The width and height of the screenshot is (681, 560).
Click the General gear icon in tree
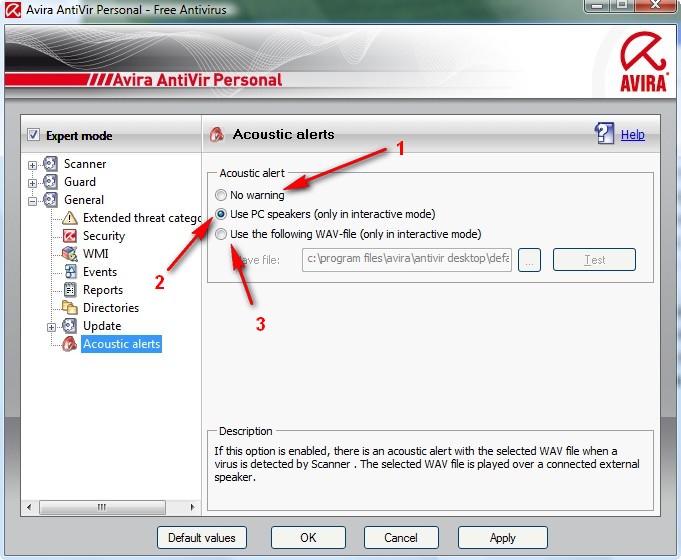50,200
